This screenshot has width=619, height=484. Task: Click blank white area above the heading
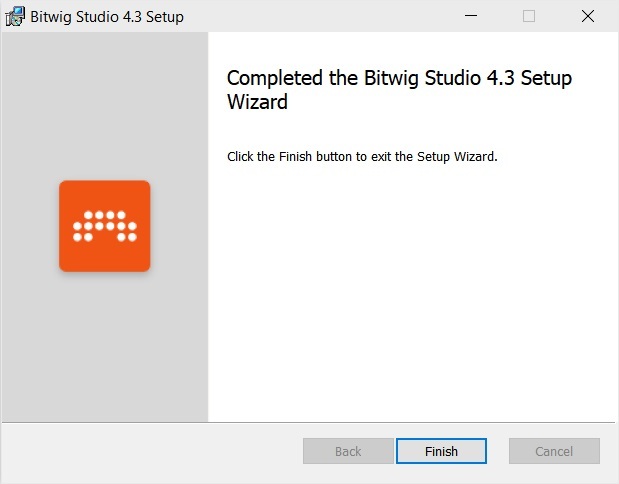point(410,48)
